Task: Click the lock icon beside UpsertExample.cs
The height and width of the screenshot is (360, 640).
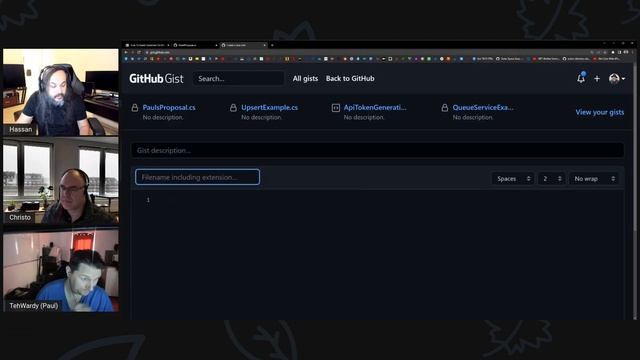Action: (x=233, y=108)
